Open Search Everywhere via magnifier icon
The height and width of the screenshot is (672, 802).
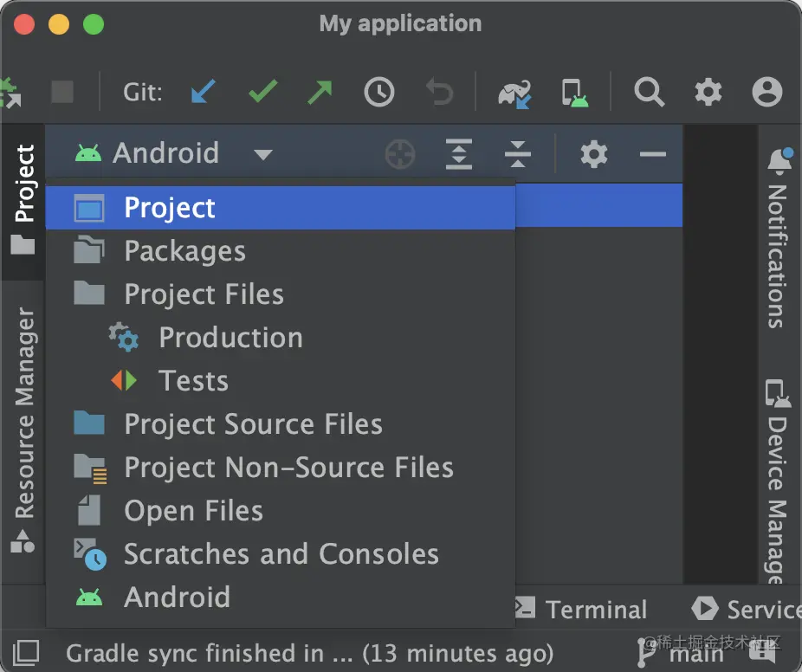pyautogui.click(x=649, y=92)
